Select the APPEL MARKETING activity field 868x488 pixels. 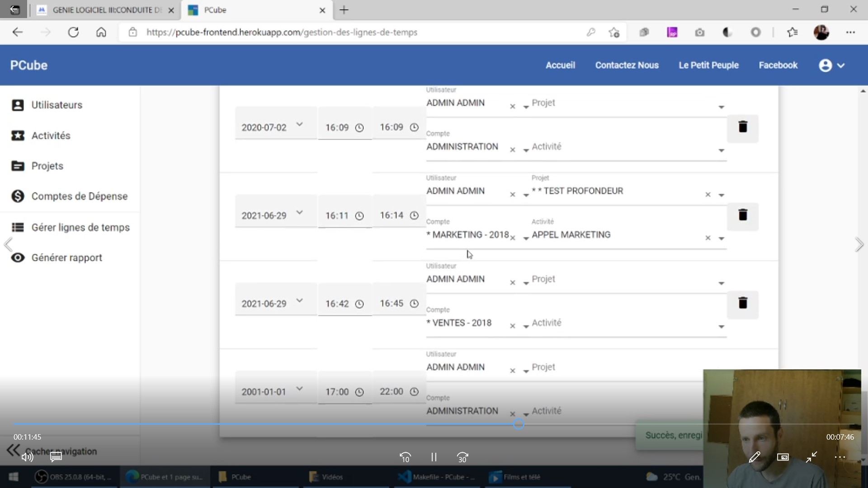click(628, 235)
